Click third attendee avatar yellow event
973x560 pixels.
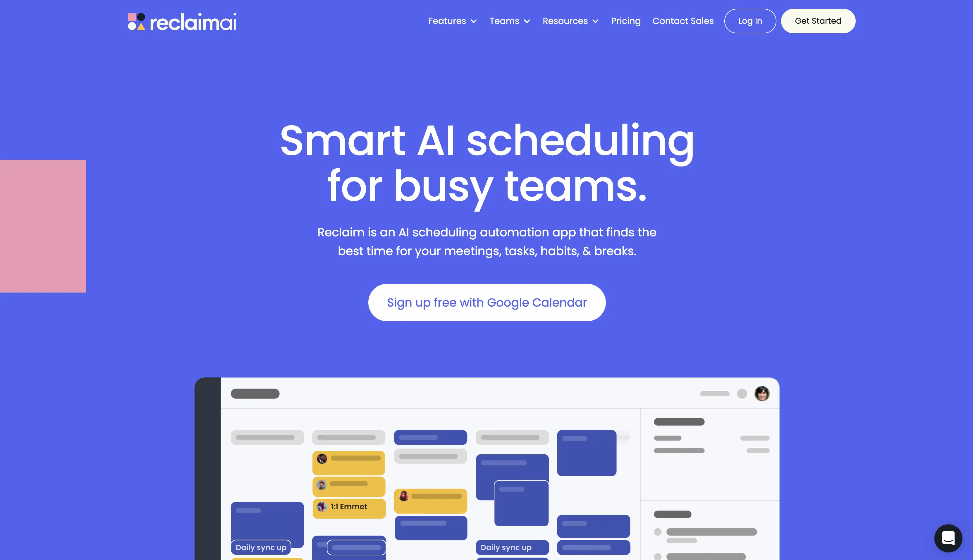[x=322, y=506]
